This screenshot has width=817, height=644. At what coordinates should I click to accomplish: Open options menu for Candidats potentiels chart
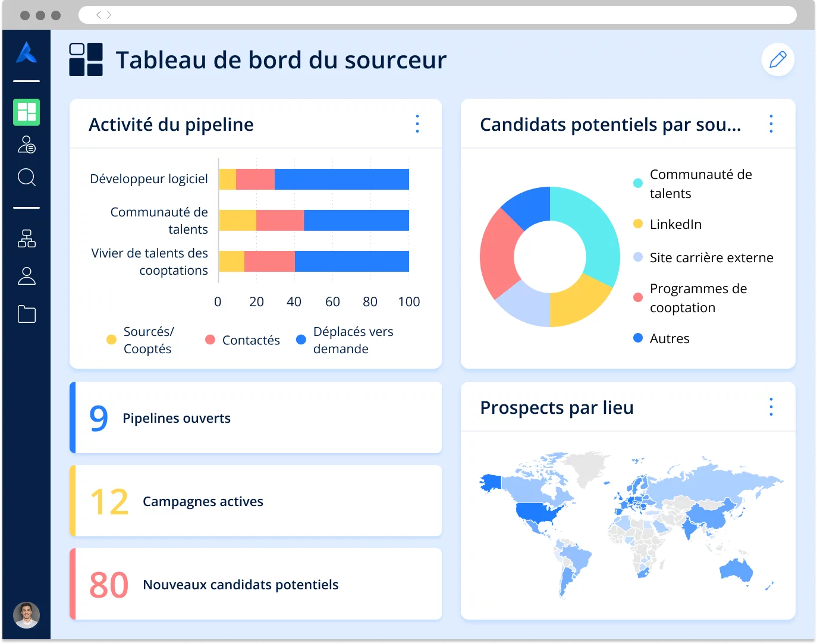click(x=771, y=124)
